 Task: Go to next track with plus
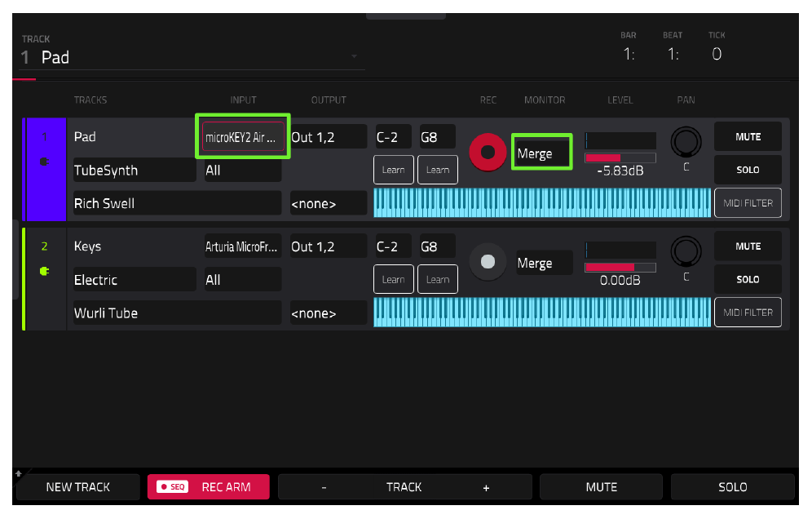pos(486,487)
